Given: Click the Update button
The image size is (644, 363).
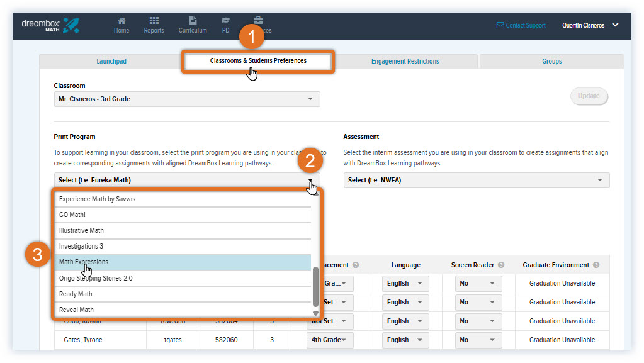Looking at the screenshot, I should point(589,96).
